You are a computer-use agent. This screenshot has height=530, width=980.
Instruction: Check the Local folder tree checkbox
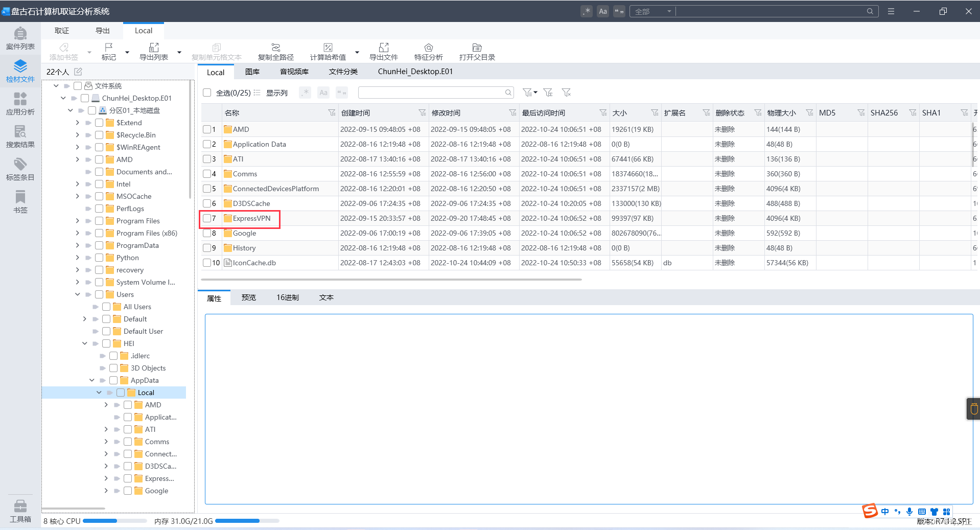coord(121,393)
